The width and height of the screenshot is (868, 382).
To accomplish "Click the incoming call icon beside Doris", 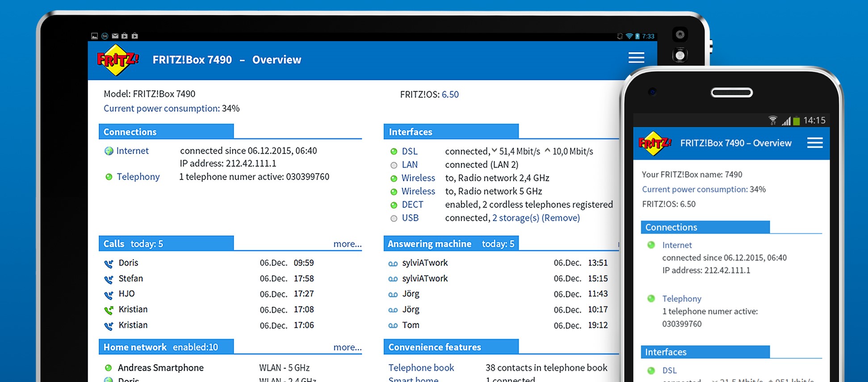I will coord(109,264).
